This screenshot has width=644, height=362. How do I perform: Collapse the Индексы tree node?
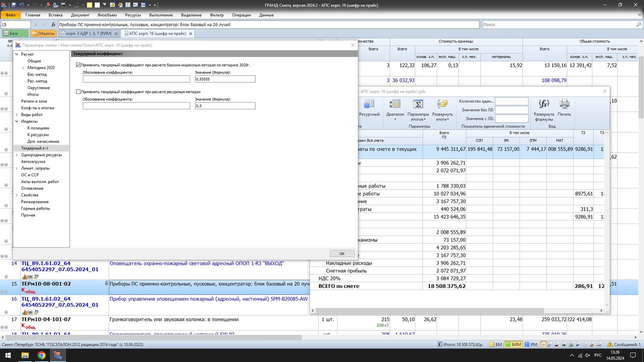[x=17, y=121]
